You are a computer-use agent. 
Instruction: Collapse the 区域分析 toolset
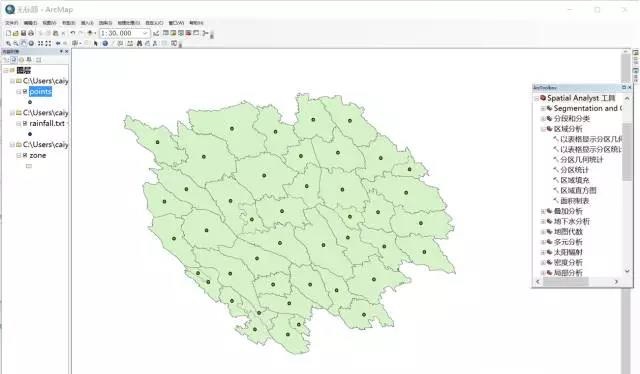pyautogui.click(x=543, y=129)
